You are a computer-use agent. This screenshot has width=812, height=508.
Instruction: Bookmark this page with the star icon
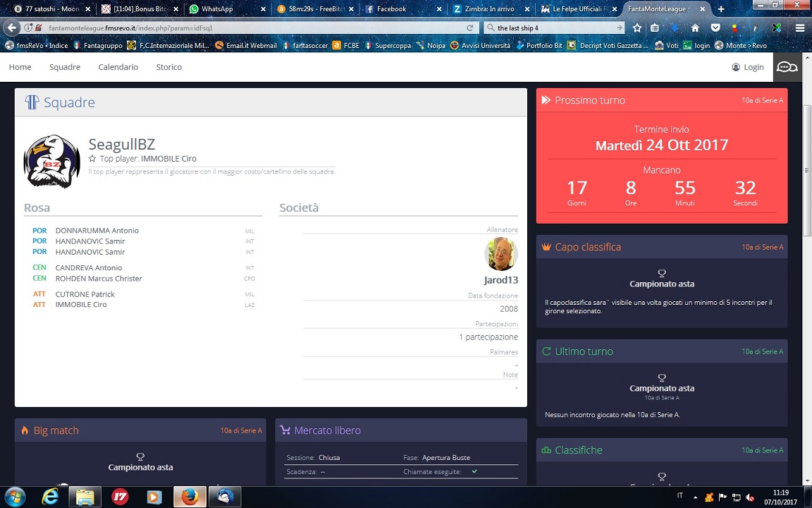(637, 28)
